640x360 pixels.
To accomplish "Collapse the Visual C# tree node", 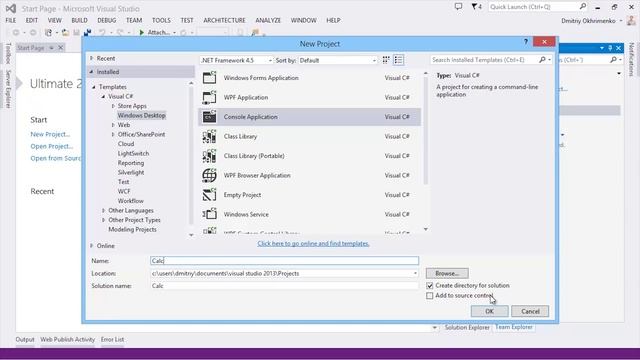I will 103,96.
